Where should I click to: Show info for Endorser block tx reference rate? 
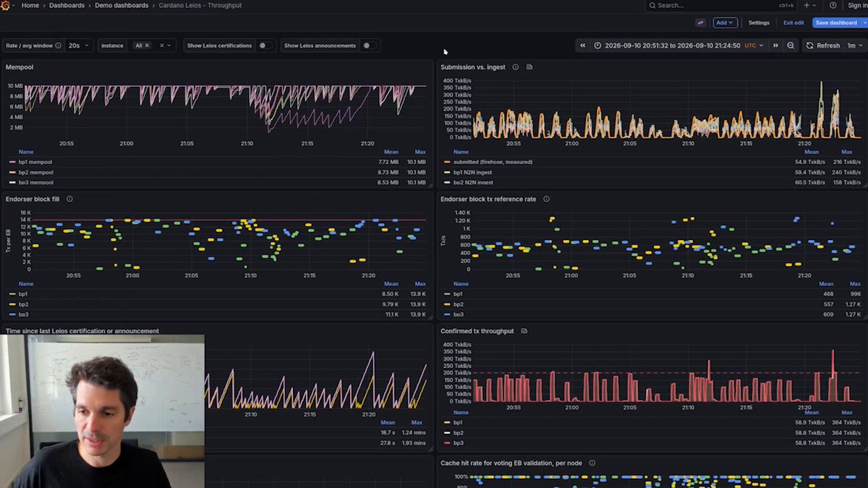coord(546,199)
